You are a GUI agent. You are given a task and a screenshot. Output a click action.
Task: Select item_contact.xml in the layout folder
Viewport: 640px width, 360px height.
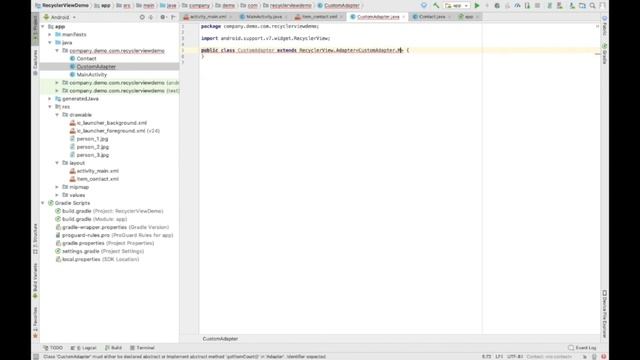coord(98,179)
